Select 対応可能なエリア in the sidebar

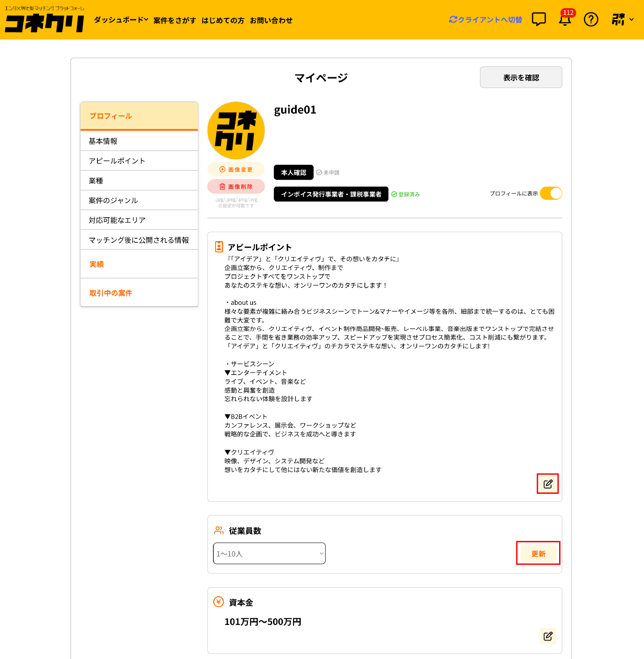click(117, 220)
